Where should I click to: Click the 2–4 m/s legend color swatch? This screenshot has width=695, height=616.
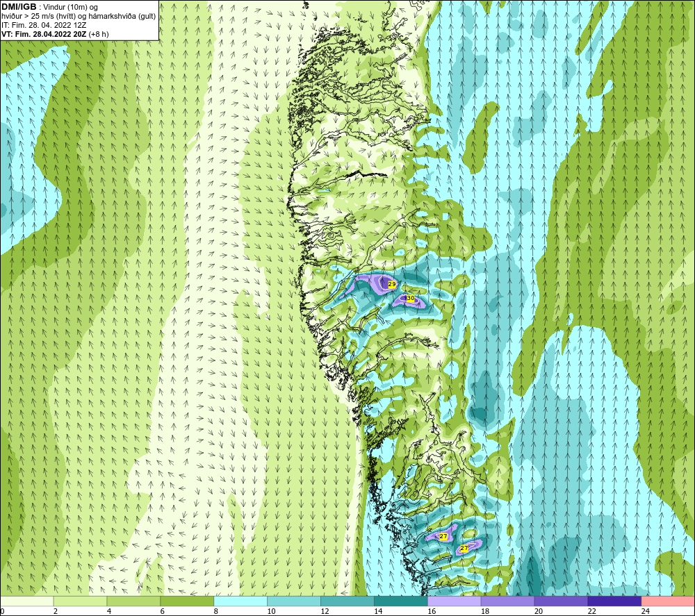tap(80, 601)
